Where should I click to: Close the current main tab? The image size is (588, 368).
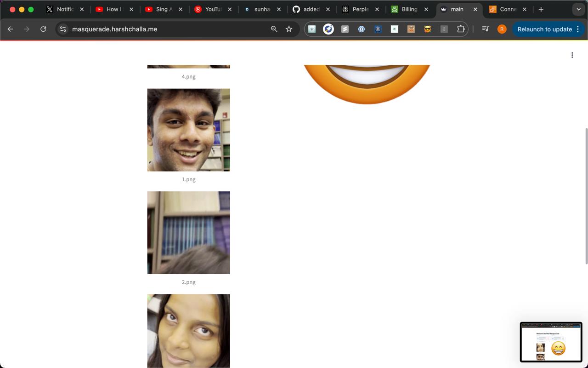click(x=475, y=9)
